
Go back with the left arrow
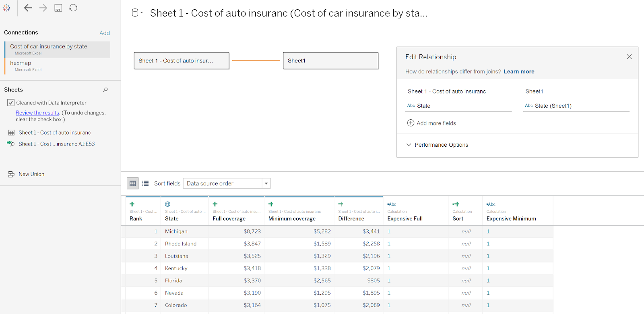point(28,8)
